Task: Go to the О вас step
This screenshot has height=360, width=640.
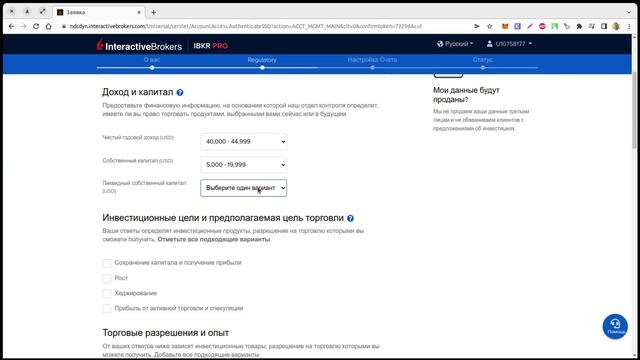Action: coord(152,60)
